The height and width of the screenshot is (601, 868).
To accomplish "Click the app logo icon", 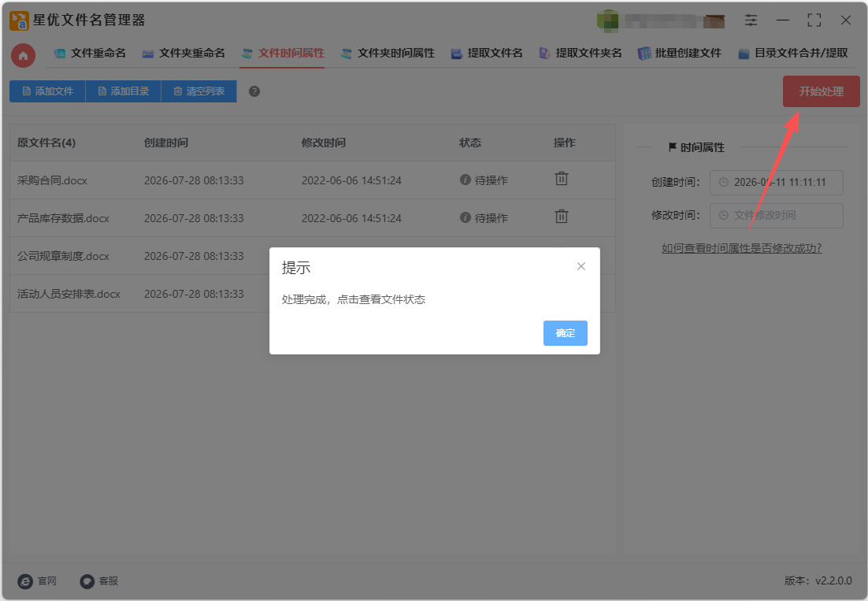I will pos(19,20).
